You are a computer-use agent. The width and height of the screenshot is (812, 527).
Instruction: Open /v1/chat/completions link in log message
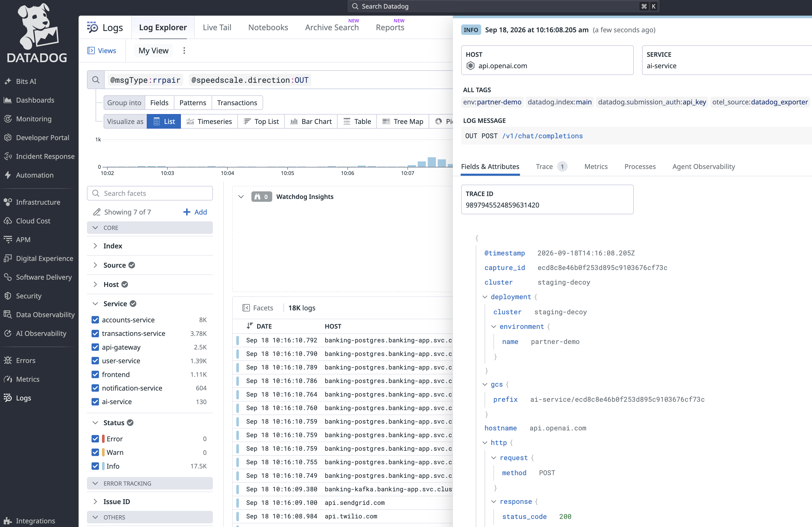pyautogui.click(x=542, y=136)
